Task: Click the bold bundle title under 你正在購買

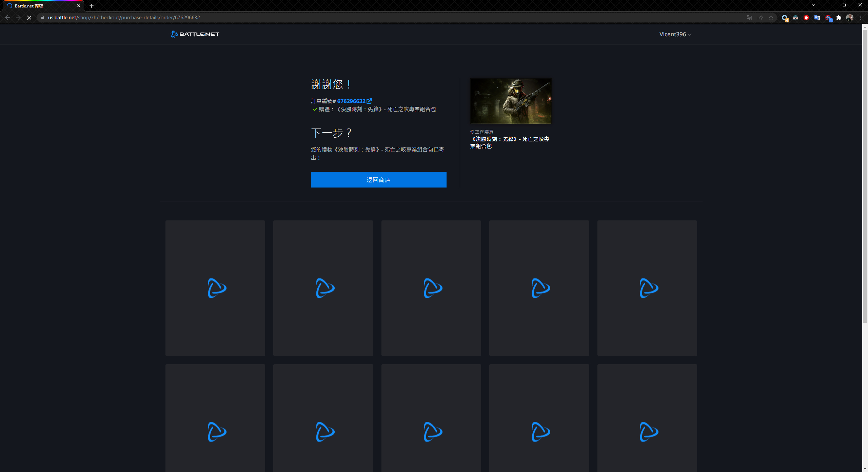Action: pyautogui.click(x=510, y=142)
